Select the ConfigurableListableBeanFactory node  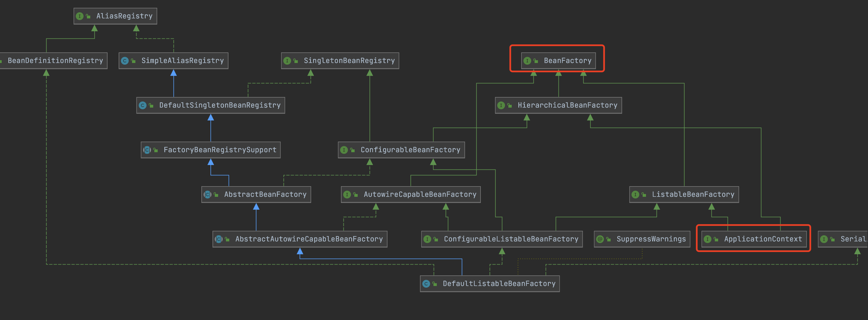pyautogui.click(x=511, y=239)
